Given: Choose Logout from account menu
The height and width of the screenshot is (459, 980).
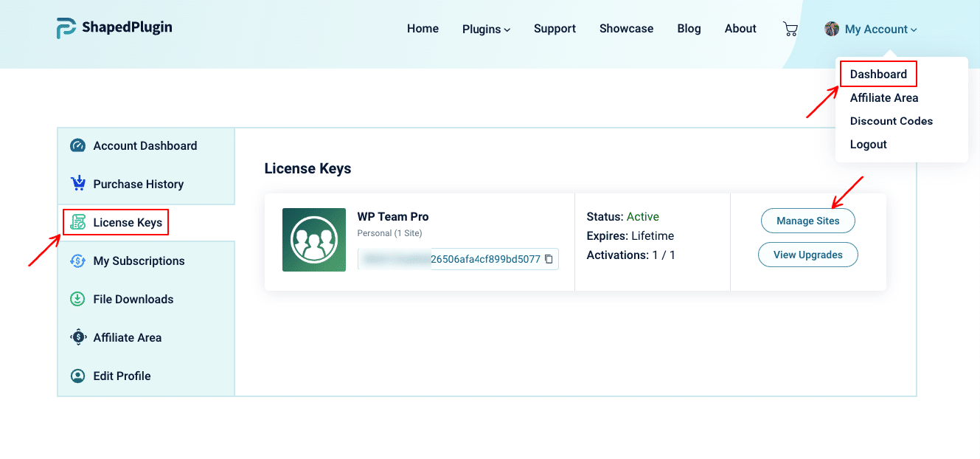Looking at the screenshot, I should [x=869, y=145].
